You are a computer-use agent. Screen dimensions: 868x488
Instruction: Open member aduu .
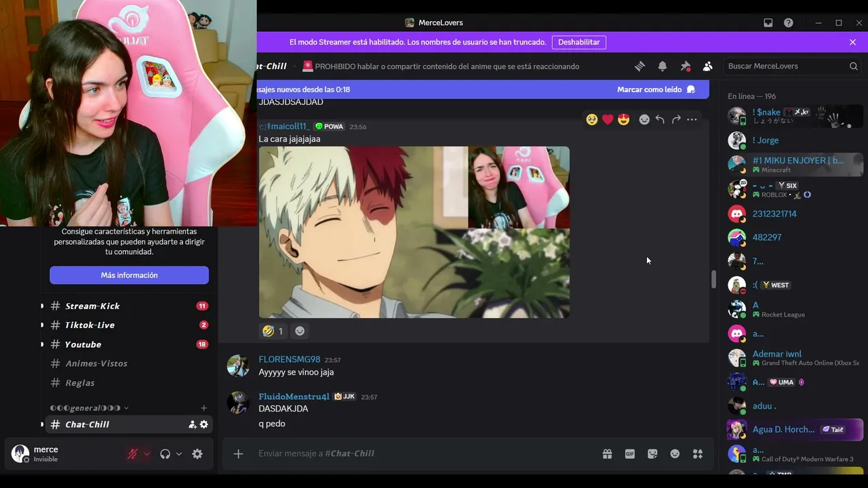(x=795, y=406)
